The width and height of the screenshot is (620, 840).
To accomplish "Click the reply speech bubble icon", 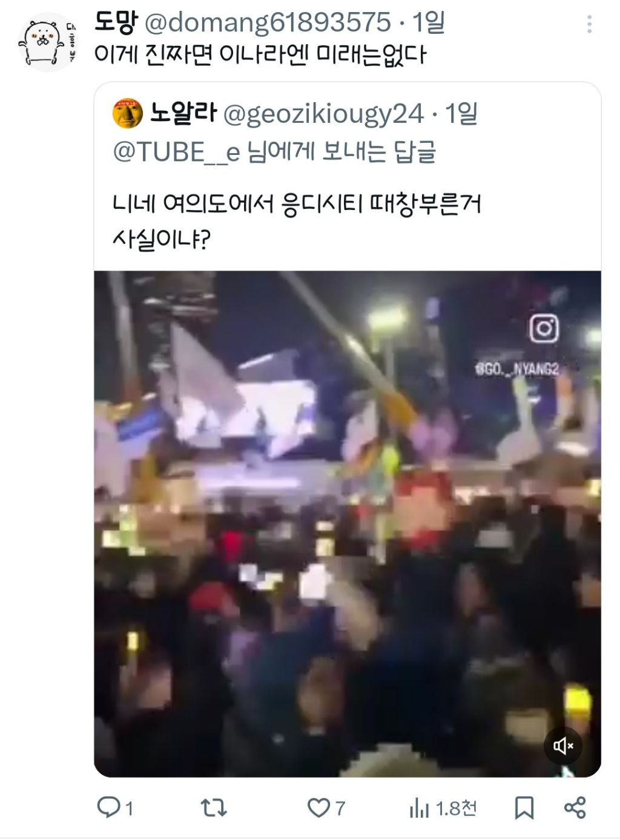I will tap(109, 807).
